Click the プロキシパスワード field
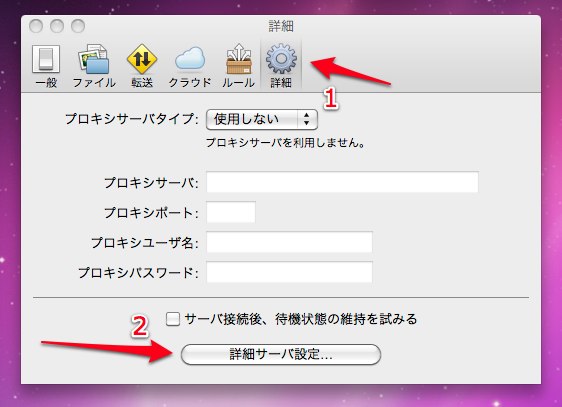Viewport: 562px width, 407px height. pyautogui.click(x=289, y=272)
